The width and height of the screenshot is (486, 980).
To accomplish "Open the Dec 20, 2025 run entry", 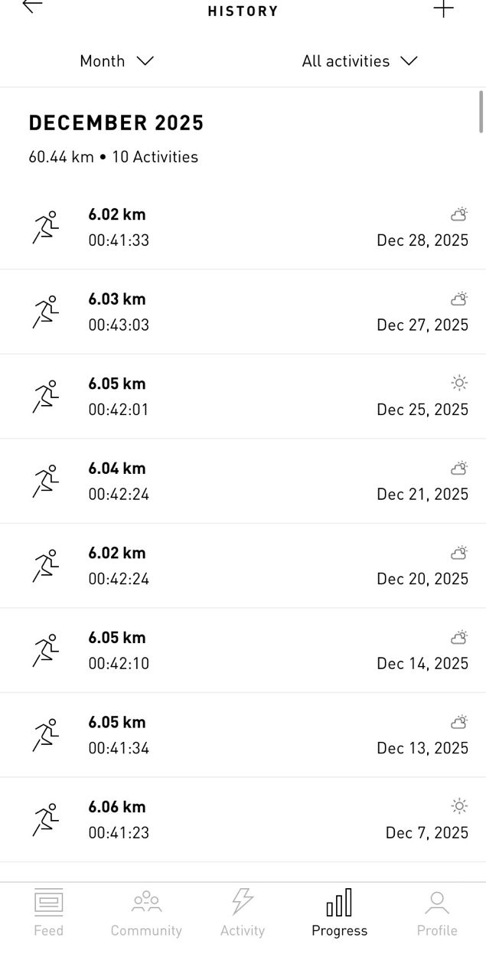I will click(x=243, y=566).
